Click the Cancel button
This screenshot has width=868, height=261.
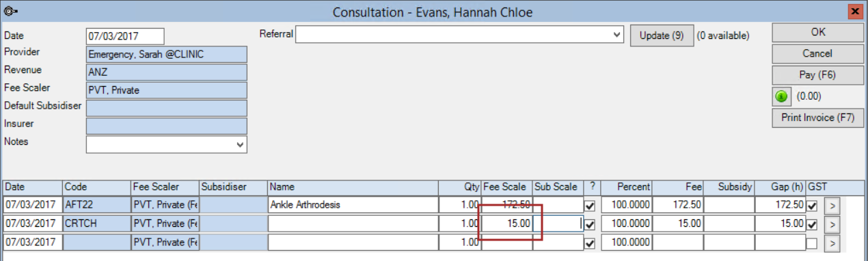(x=817, y=53)
